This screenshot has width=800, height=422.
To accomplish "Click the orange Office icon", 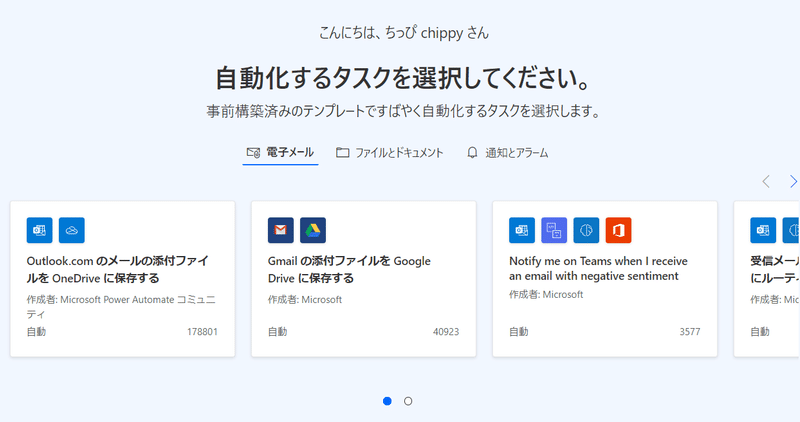I will (x=618, y=230).
